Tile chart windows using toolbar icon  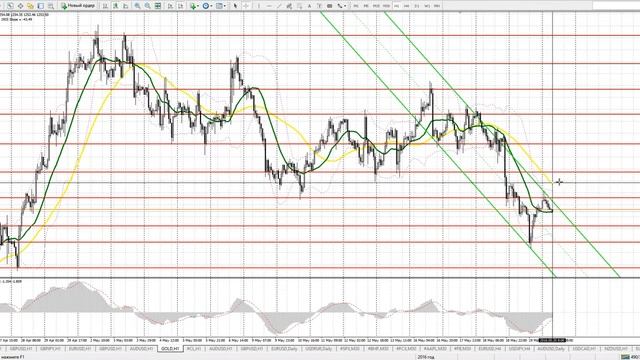pos(158,6)
